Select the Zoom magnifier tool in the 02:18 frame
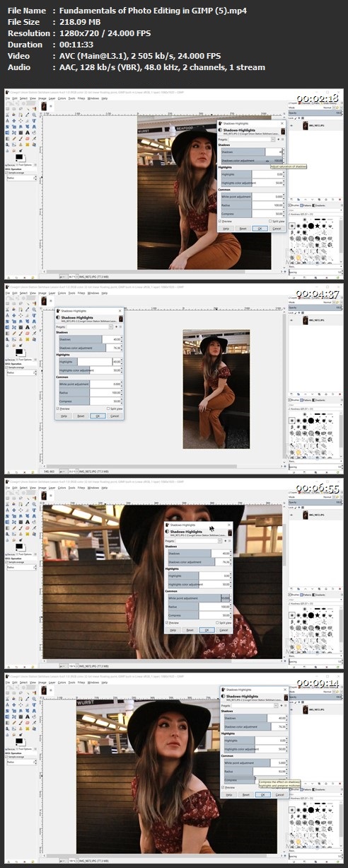Screen dimensions: 348x868 click(x=34, y=115)
